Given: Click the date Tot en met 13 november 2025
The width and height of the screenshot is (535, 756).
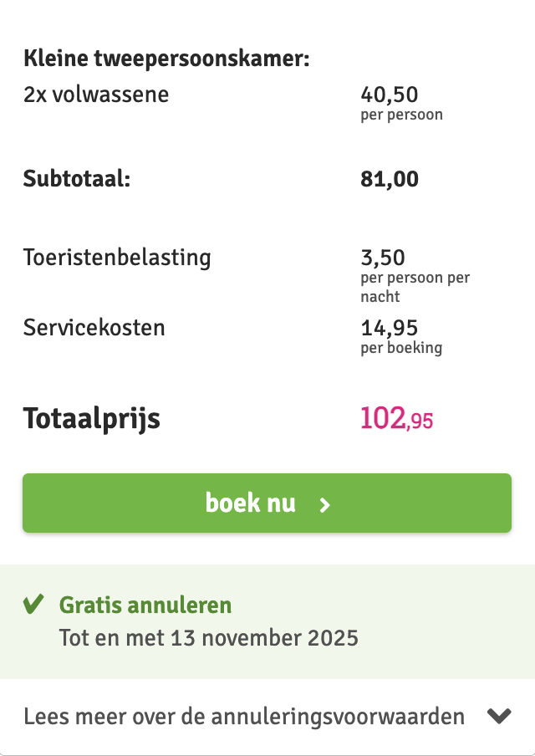Looking at the screenshot, I should coord(207,636).
